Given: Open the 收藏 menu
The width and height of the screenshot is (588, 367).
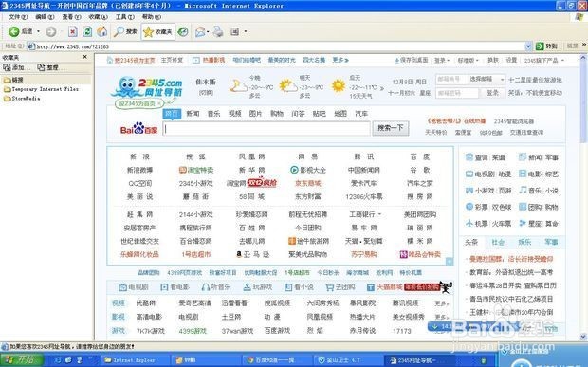Looking at the screenshot, I should pos(98,17).
